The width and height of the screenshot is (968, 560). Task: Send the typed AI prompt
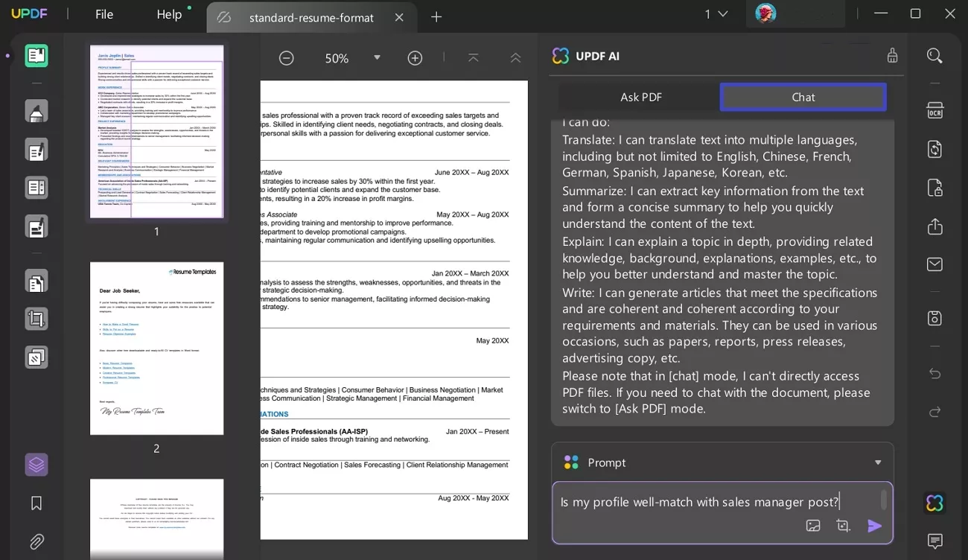pyautogui.click(x=875, y=526)
